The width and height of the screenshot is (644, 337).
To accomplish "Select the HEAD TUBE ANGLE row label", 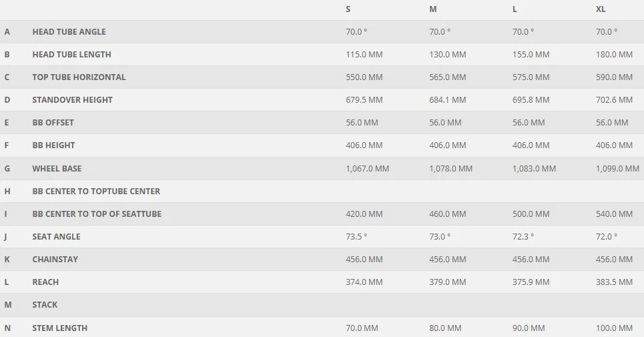I will coord(69,31).
